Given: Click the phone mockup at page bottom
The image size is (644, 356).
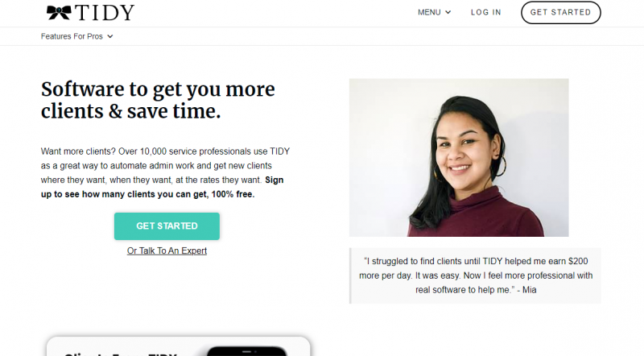Looking at the screenshot, I should click(246, 351).
